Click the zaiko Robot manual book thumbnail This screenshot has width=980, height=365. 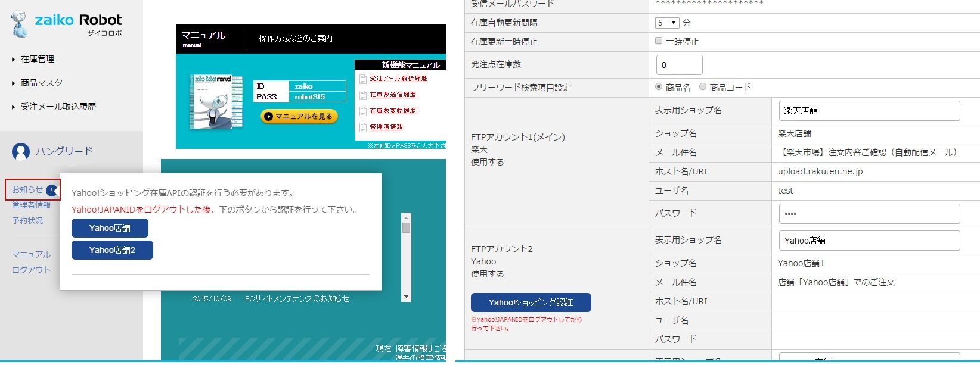pyautogui.click(x=216, y=102)
